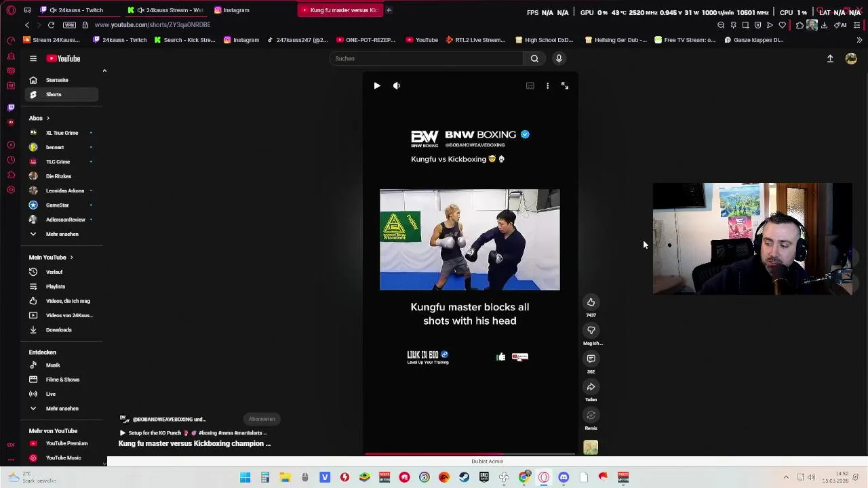
Task: Open Videos, die ich mag
Action: pyautogui.click(x=62, y=301)
